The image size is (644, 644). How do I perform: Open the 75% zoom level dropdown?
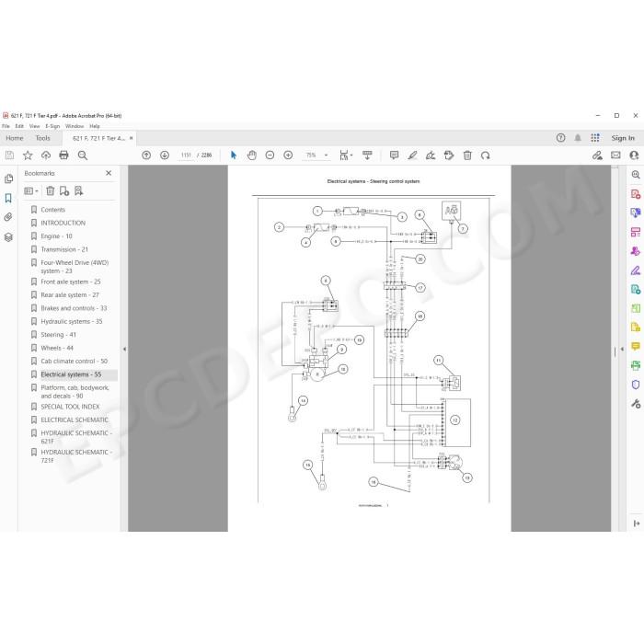click(316, 155)
